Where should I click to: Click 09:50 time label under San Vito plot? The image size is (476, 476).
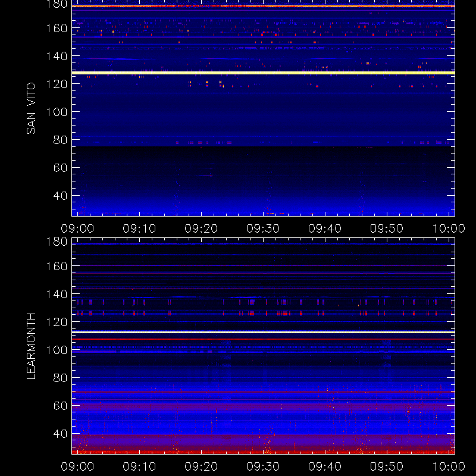[x=387, y=228]
